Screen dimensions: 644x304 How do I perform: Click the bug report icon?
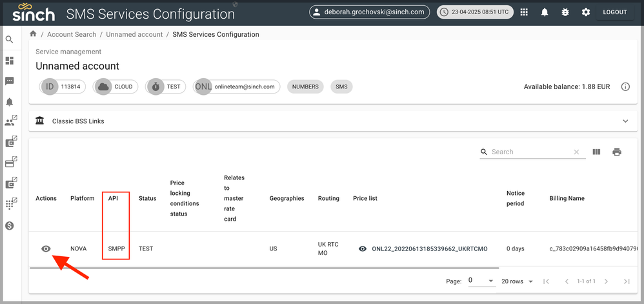coord(565,12)
